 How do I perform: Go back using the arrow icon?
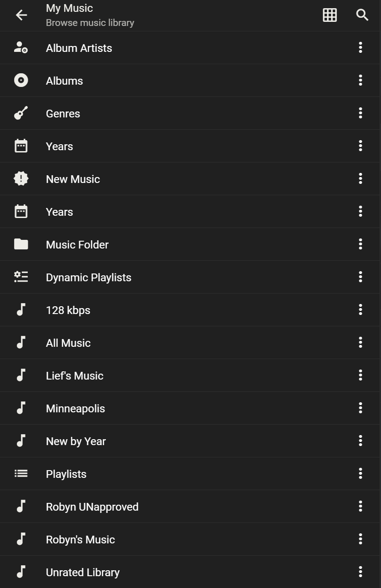pyautogui.click(x=21, y=15)
